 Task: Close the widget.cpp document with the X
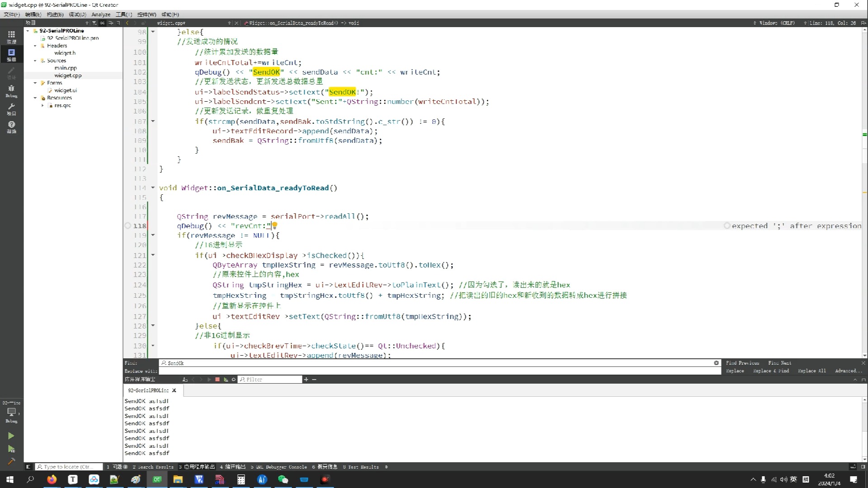[x=236, y=23]
